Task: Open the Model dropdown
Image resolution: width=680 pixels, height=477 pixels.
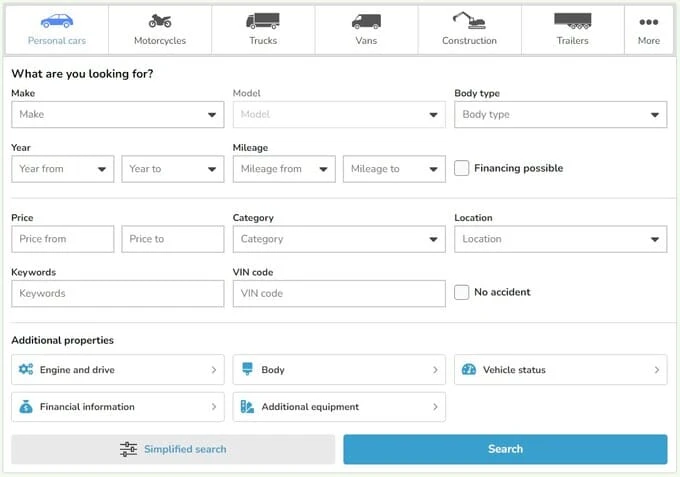Action: 339,114
